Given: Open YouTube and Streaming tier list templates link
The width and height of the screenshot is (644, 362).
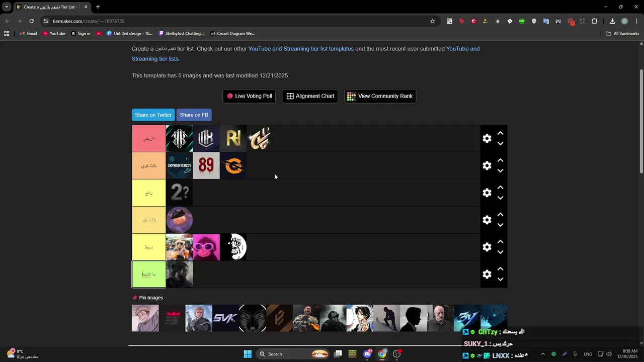Looking at the screenshot, I should pos(301,49).
